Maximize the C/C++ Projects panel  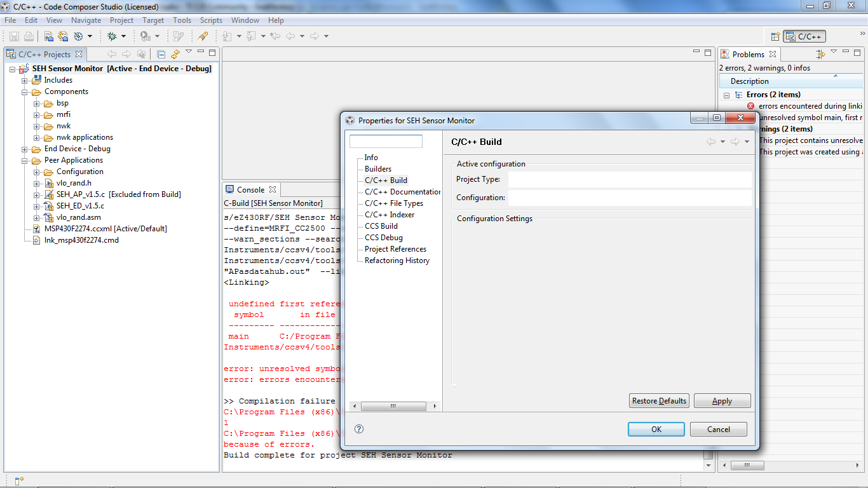click(x=213, y=52)
